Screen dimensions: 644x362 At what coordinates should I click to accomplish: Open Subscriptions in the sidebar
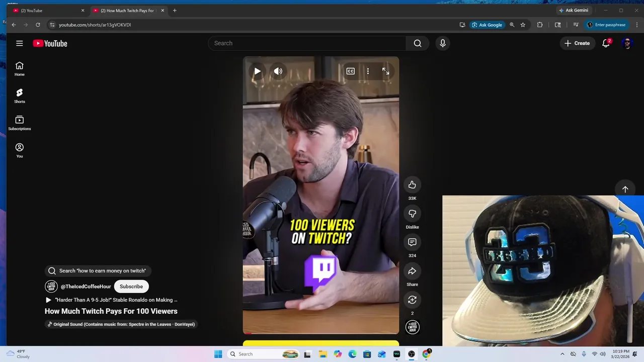coord(19,123)
